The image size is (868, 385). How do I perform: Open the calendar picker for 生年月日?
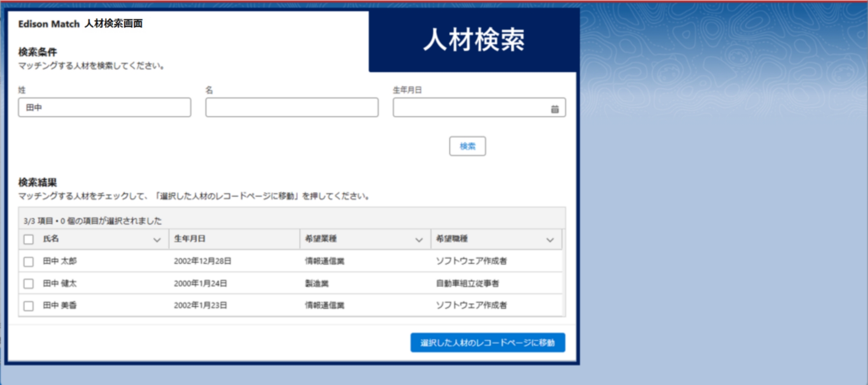[554, 109]
